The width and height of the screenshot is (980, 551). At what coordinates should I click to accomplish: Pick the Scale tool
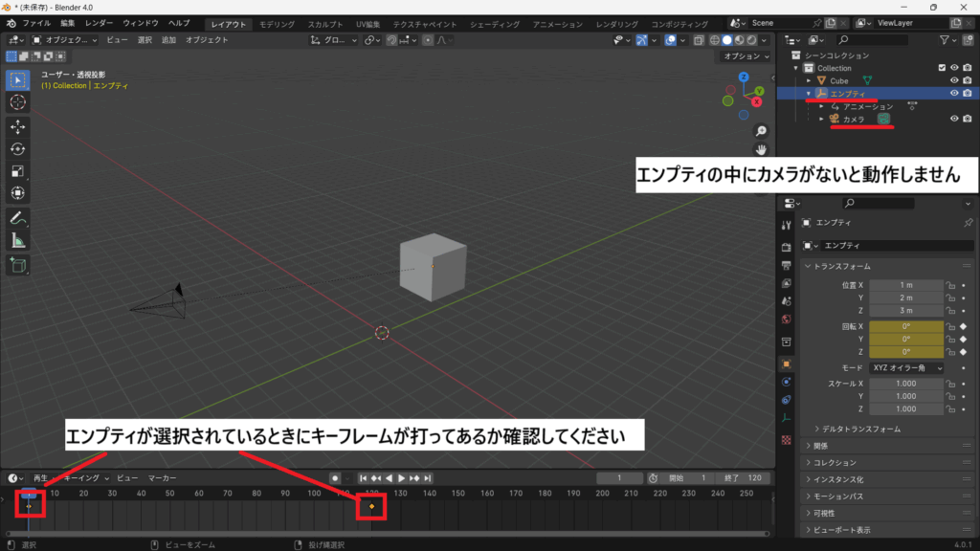point(18,171)
